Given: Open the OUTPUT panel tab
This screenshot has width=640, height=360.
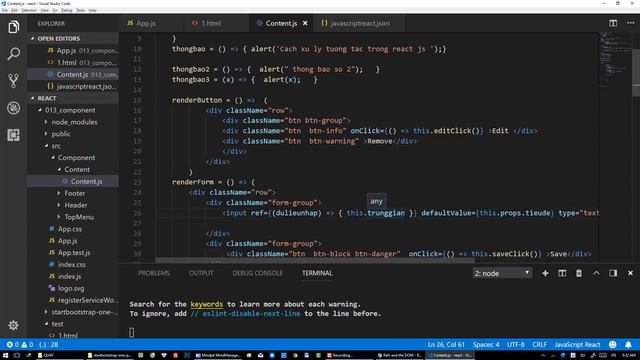Looking at the screenshot, I should pyautogui.click(x=201, y=273).
